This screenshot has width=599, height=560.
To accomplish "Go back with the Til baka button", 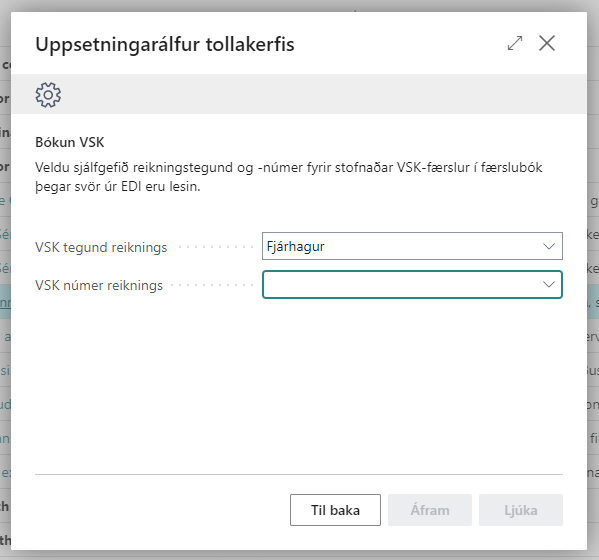I will [335, 510].
